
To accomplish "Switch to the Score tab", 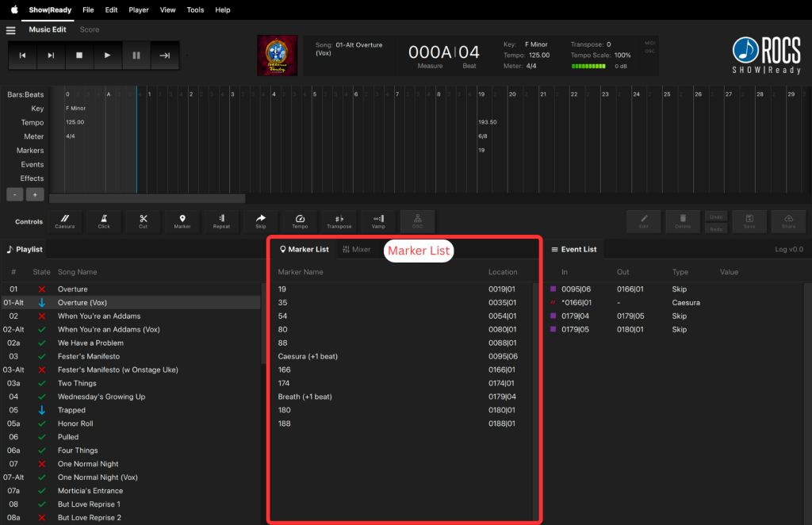I will click(90, 30).
